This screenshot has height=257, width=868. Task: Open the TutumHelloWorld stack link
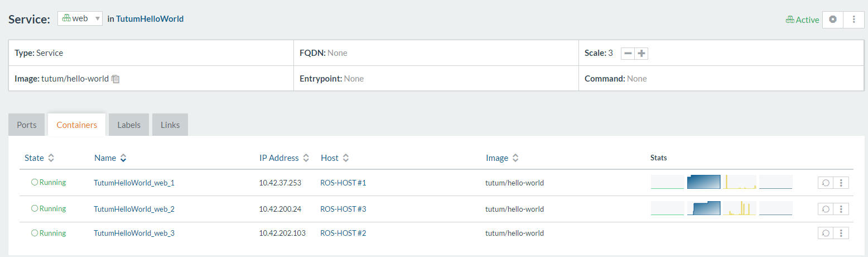tap(150, 19)
